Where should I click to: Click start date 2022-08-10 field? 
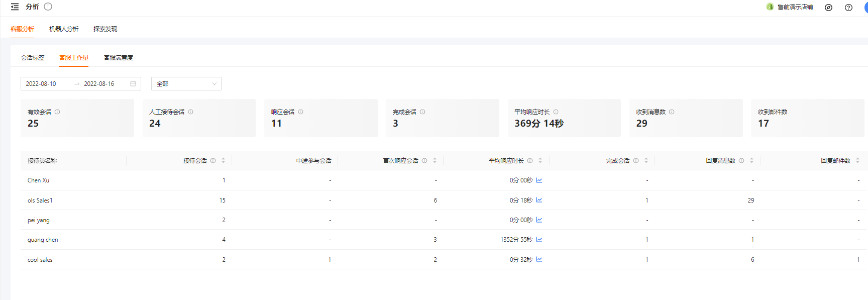point(41,84)
